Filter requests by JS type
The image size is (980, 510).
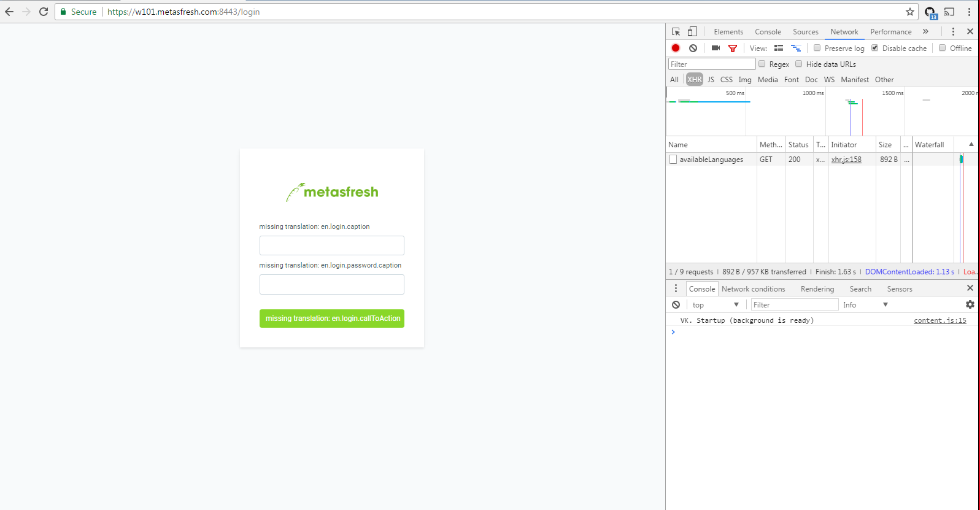711,79
